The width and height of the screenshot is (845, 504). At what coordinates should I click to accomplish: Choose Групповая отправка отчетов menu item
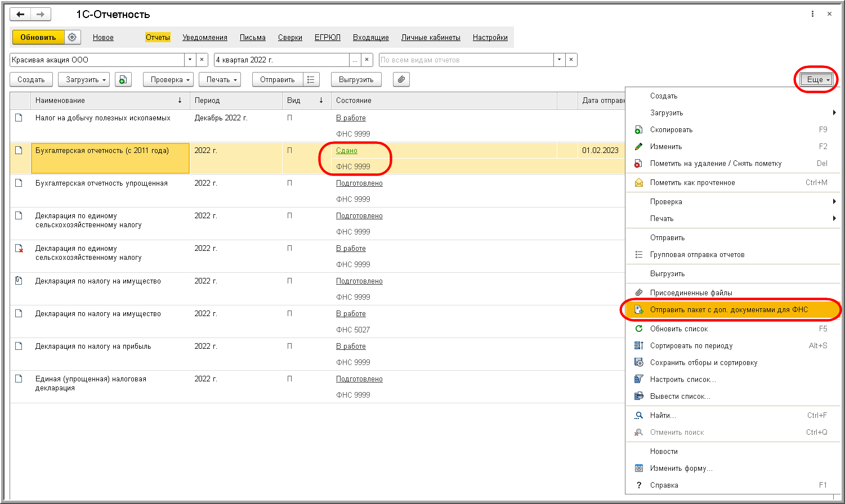pos(732,255)
